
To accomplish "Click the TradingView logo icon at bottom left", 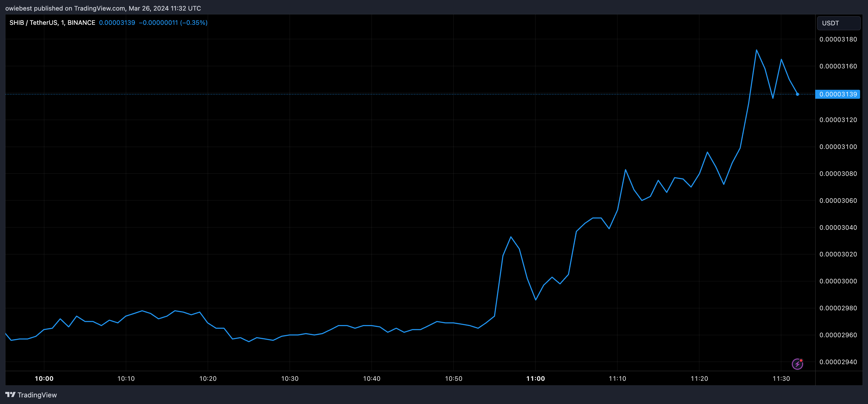I will [10, 394].
